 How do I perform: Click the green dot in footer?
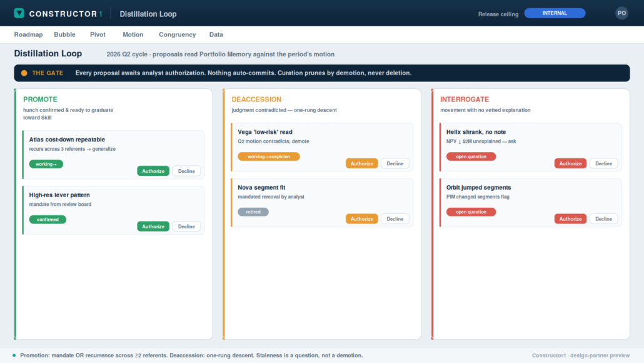14,355
